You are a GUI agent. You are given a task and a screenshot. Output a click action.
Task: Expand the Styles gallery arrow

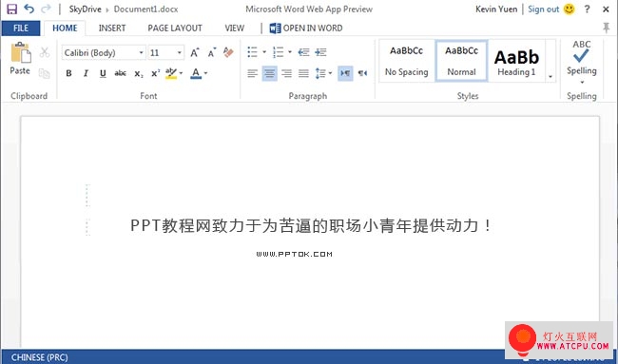tap(550, 76)
